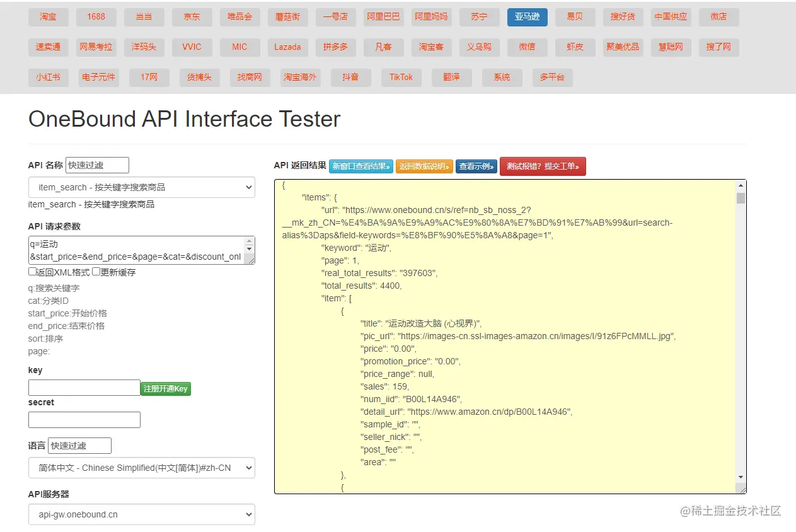Select the 淘宝 platform tab
This screenshot has width=796, height=532.
49,17
